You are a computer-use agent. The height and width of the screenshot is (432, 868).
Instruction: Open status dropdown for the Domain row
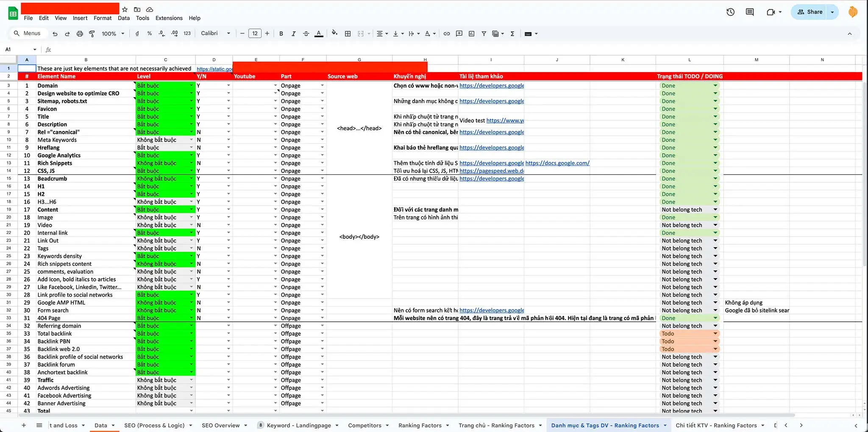(x=715, y=86)
